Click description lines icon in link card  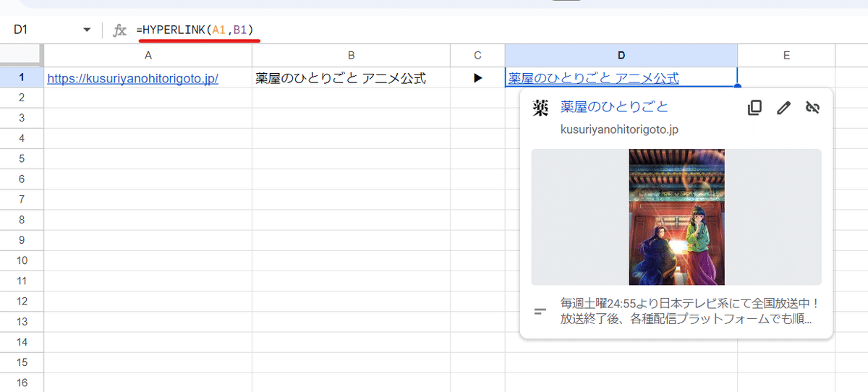pyautogui.click(x=540, y=312)
